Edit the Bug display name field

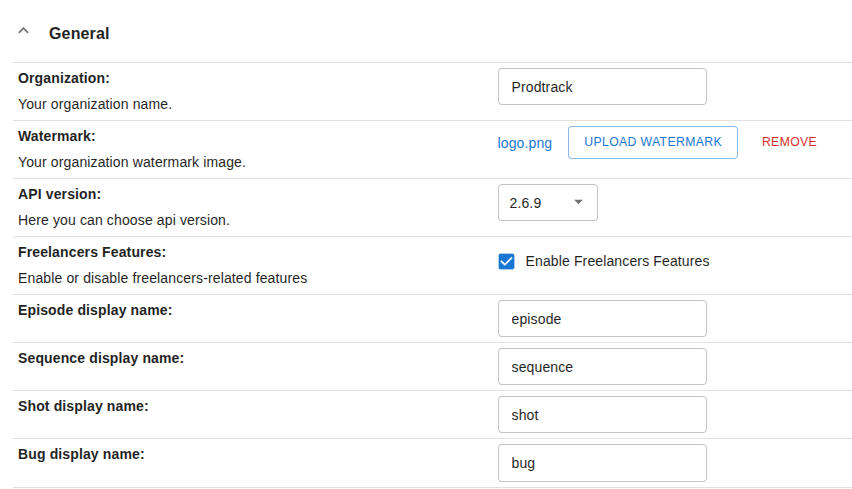click(602, 463)
